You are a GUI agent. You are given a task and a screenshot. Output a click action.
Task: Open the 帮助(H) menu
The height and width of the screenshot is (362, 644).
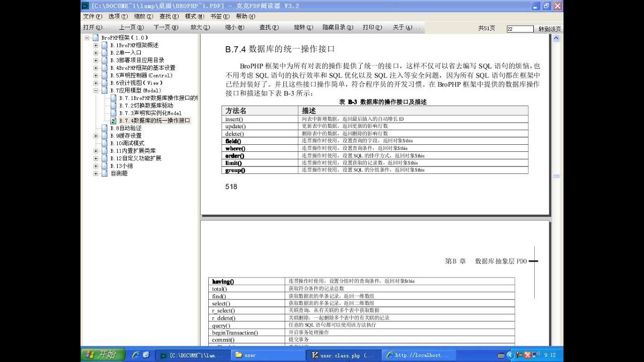(246, 17)
